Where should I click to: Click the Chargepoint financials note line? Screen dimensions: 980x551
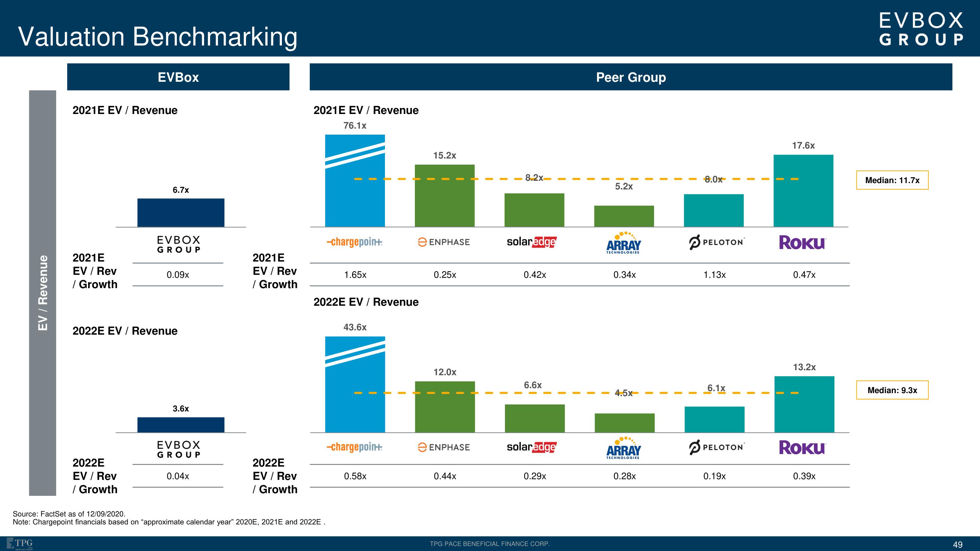tap(169, 522)
